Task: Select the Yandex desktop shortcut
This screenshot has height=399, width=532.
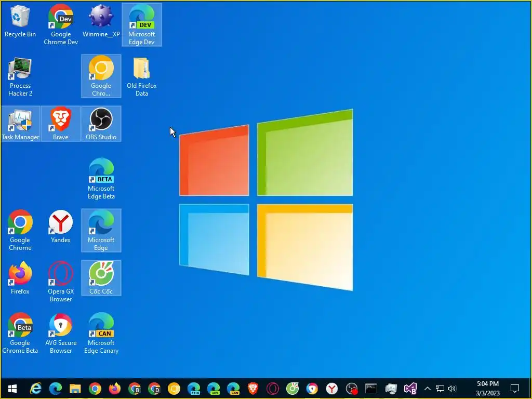Action: point(61,227)
